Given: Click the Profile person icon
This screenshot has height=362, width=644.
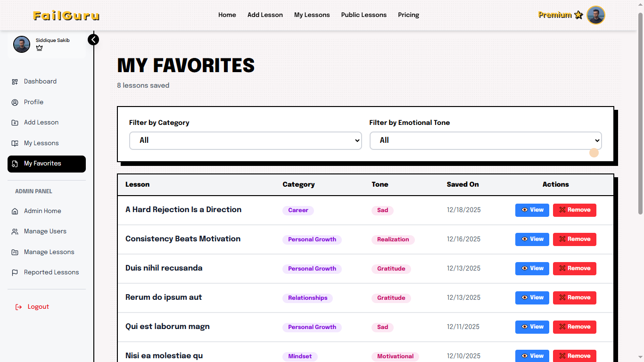Looking at the screenshot, I should [15, 102].
